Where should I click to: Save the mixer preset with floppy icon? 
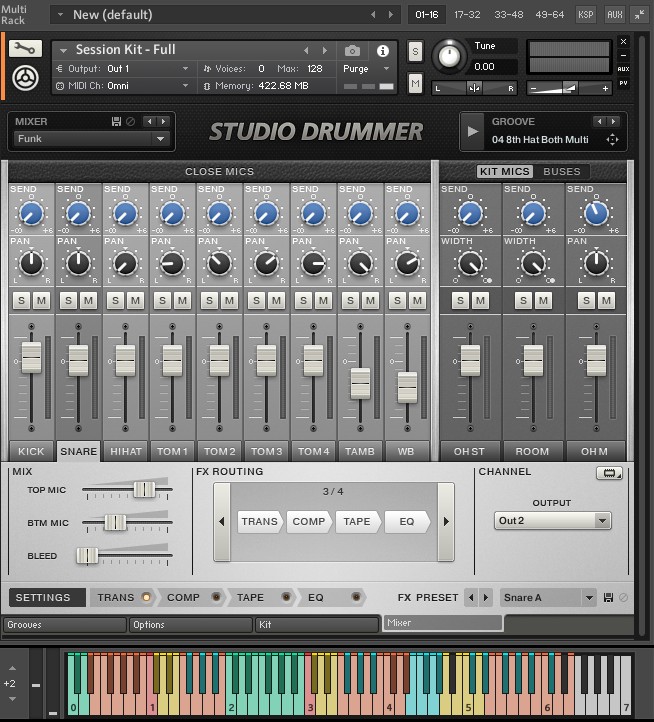pos(116,122)
